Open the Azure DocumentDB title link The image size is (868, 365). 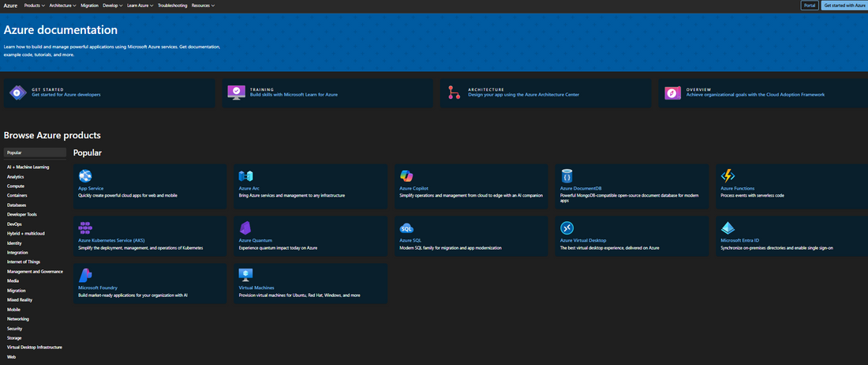point(581,189)
